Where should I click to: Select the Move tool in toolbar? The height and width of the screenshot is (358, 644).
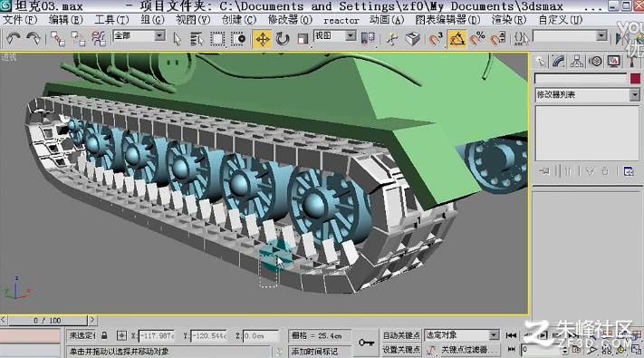tap(263, 39)
